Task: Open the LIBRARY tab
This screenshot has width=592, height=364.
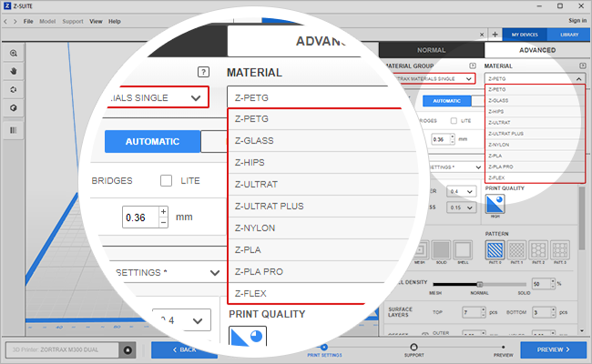Action: [x=569, y=35]
